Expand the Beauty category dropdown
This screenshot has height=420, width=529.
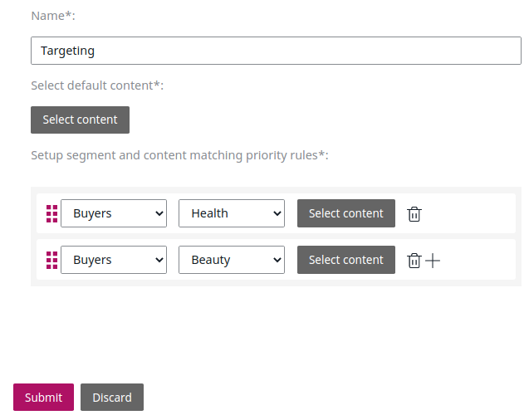[232, 260]
